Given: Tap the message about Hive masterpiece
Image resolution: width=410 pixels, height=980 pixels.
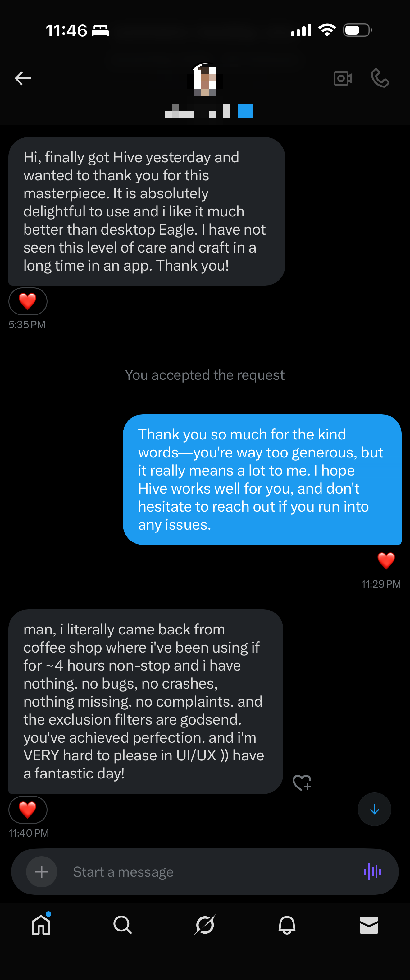Looking at the screenshot, I should [146, 211].
